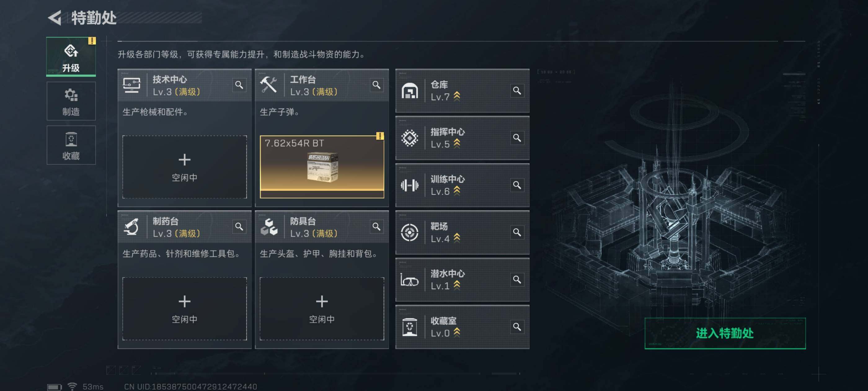Image resolution: width=868 pixels, height=391 pixels.
Task: Collect the 7.62x54R BT ammo item
Action: click(x=322, y=167)
